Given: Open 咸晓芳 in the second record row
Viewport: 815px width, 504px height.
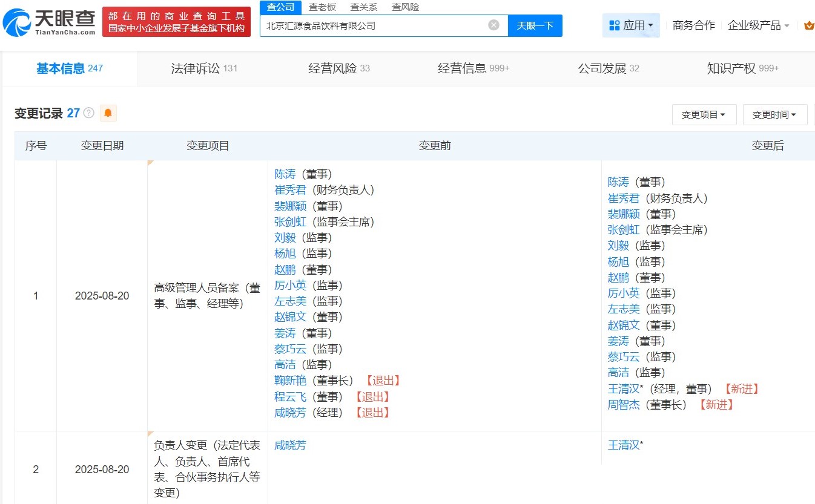Looking at the screenshot, I should tap(290, 445).
